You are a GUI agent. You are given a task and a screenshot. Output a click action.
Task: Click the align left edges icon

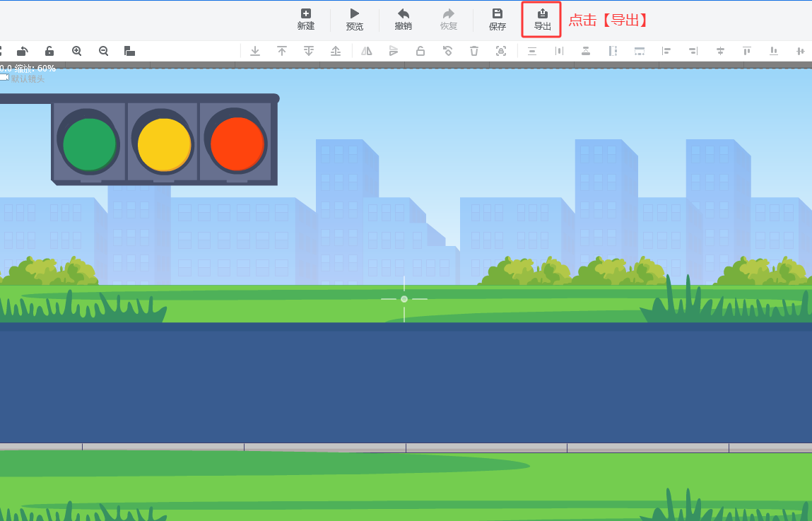(666, 51)
